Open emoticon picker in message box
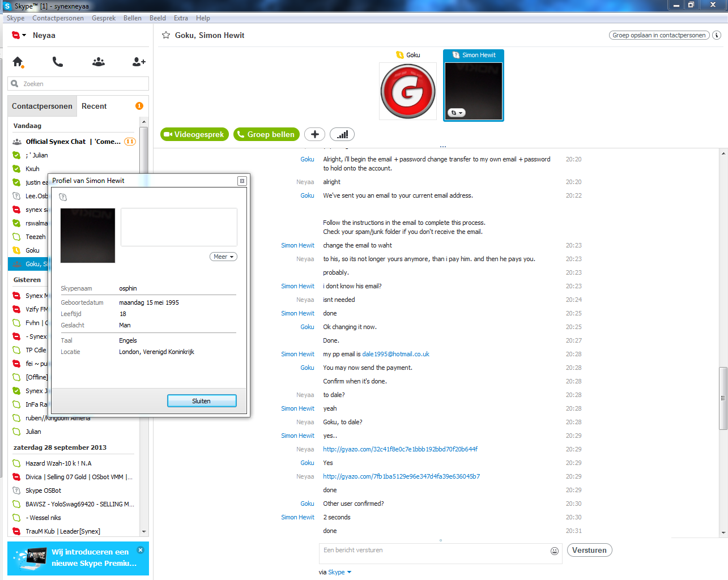The image size is (728, 580). tap(555, 551)
